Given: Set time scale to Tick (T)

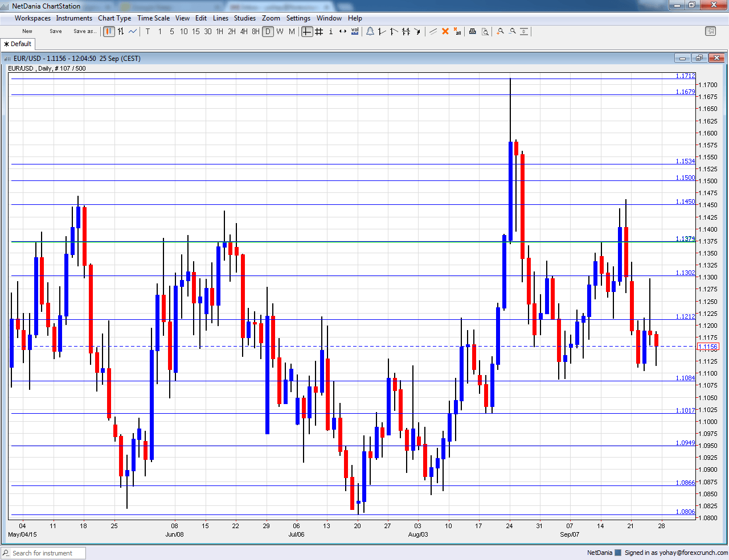Looking at the screenshot, I should tap(148, 31).
